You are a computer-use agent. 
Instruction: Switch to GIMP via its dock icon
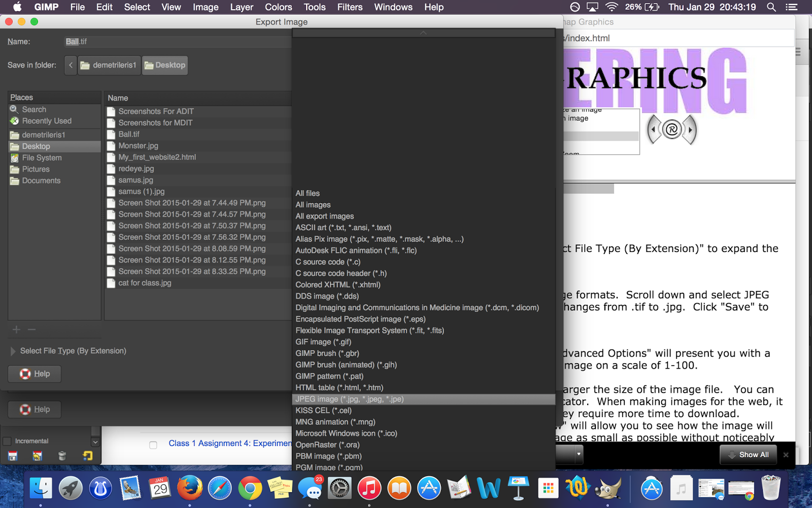607,488
